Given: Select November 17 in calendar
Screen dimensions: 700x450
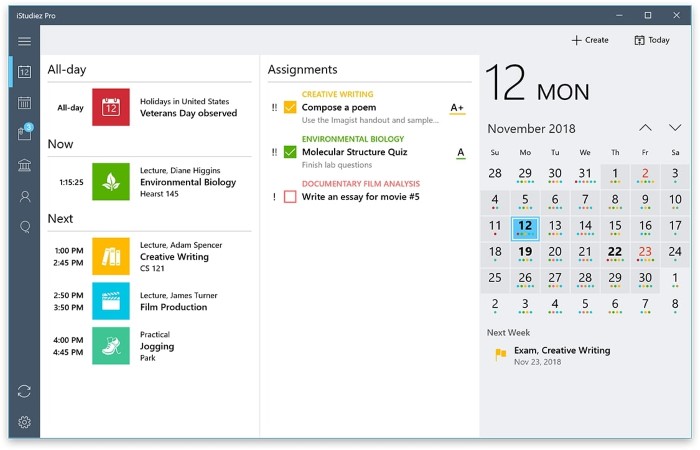Looking at the screenshot, I should tap(675, 228).
